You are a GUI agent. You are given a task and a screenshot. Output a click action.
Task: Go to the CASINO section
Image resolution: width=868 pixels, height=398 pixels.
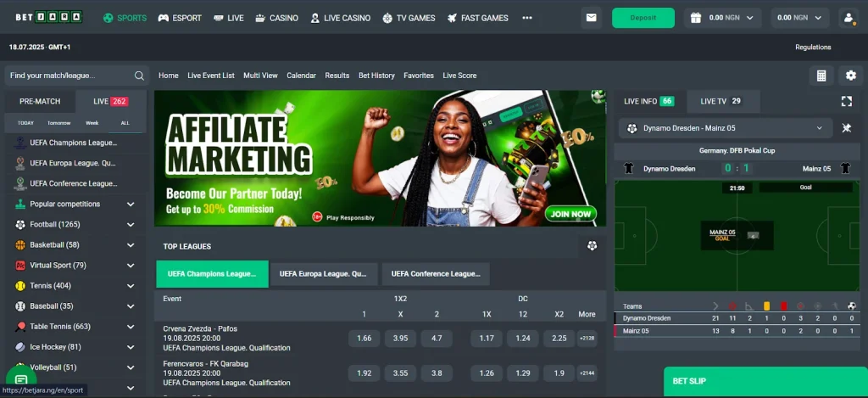tap(276, 18)
